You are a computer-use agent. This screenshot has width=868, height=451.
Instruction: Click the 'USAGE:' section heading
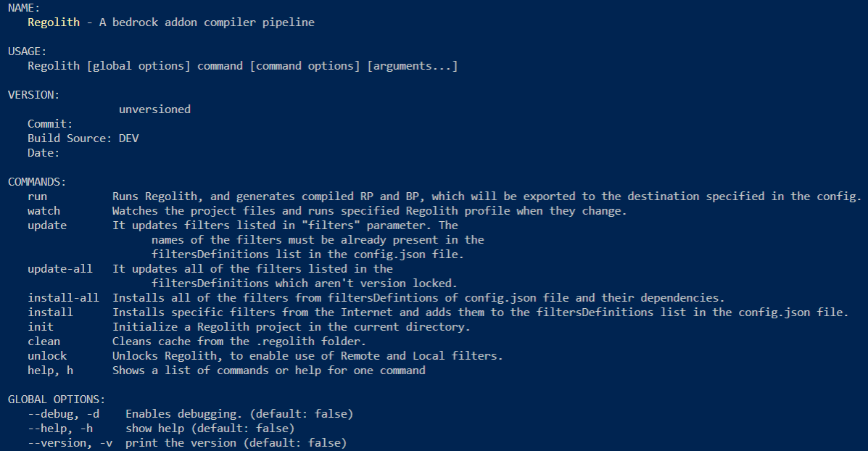(28, 51)
